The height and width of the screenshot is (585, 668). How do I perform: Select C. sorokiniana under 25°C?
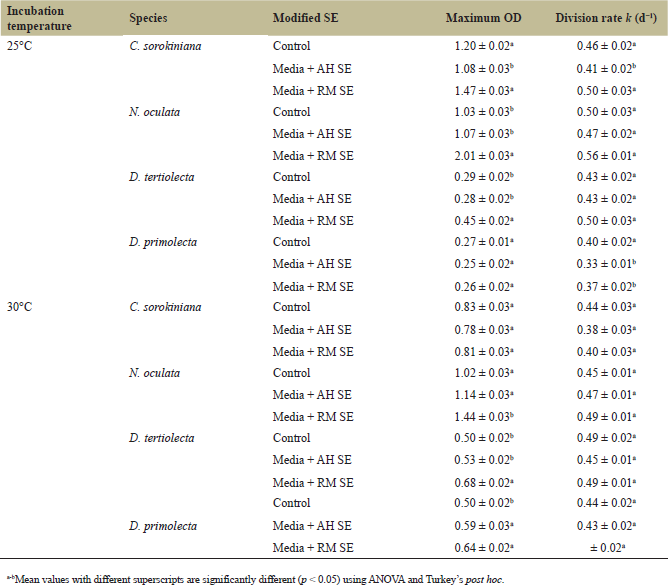pos(166,47)
